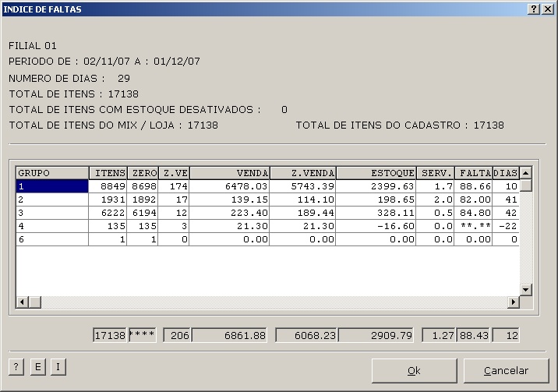
Task: Click total sales field showing 6861.88
Action: (x=230, y=335)
